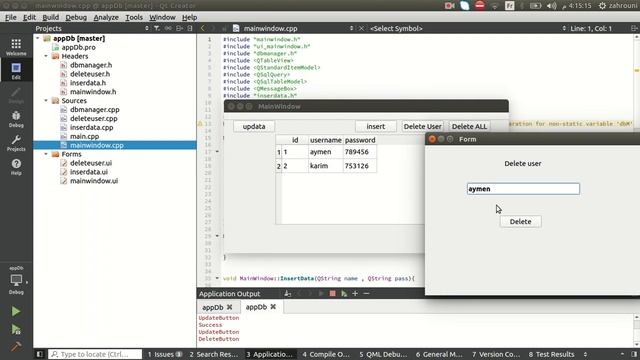Open the system settings gear in top bar
Viewport: 640px width, 360px height.
(x=602, y=6)
